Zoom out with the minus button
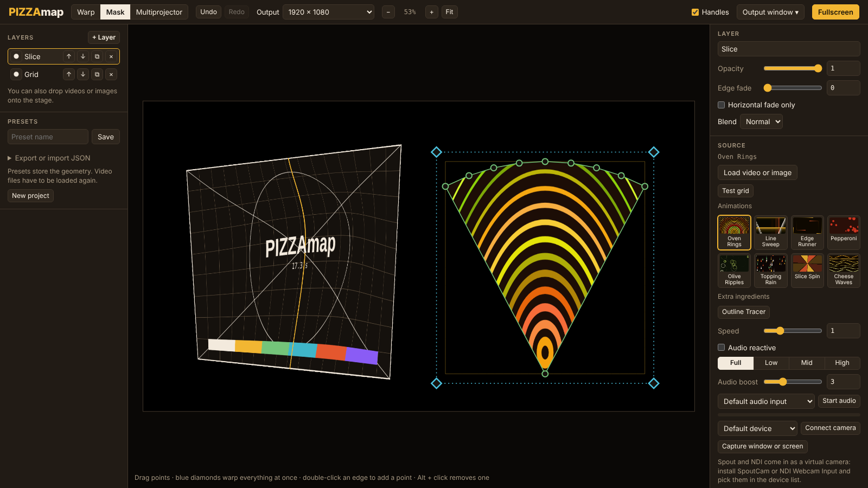 tap(388, 12)
